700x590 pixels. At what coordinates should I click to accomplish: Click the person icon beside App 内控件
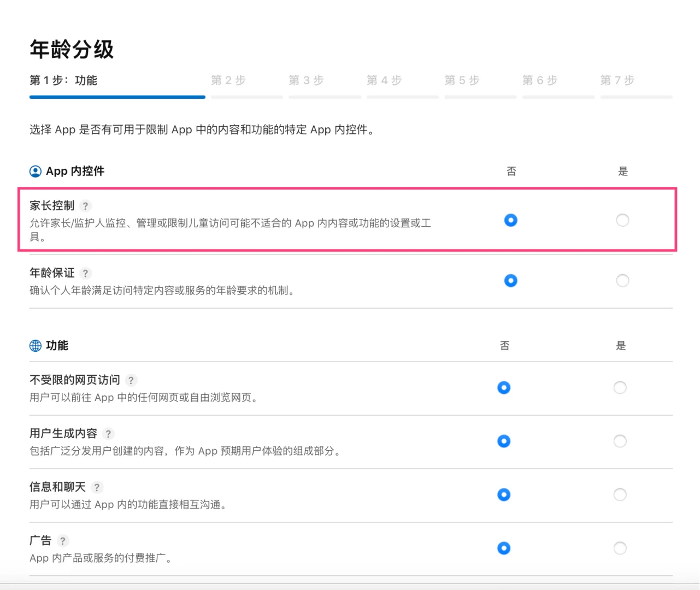(35, 171)
